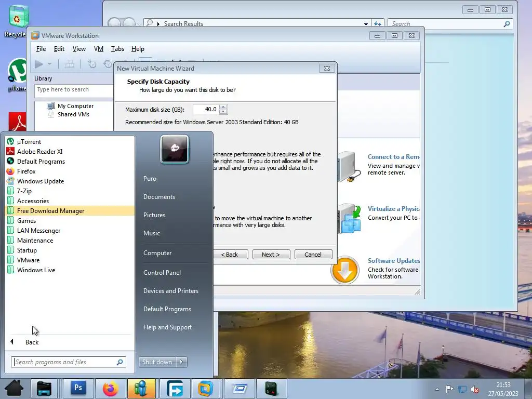Expand the LAN Messenger folder
The width and height of the screenshot is (532, 399).
[x=70, y=230]
